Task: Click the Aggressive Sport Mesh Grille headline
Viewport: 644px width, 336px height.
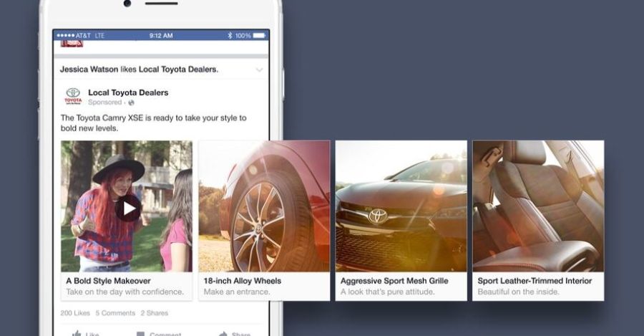Action: (x=394, y=281)
